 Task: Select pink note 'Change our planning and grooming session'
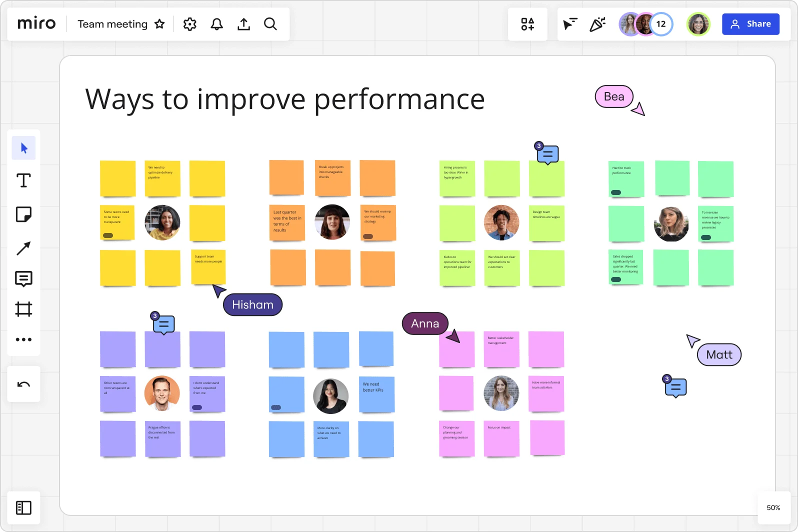click(x=456, y=438)
